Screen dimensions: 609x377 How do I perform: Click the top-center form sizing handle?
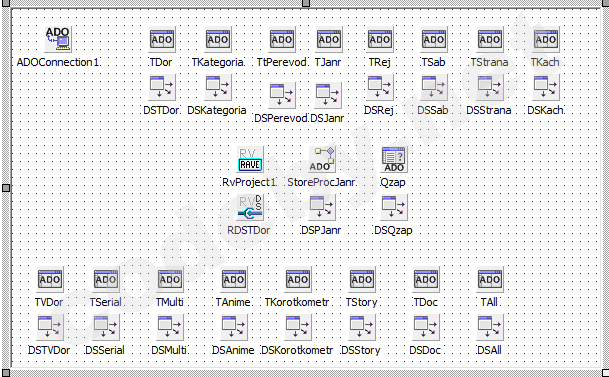click(x=306, y=3)
